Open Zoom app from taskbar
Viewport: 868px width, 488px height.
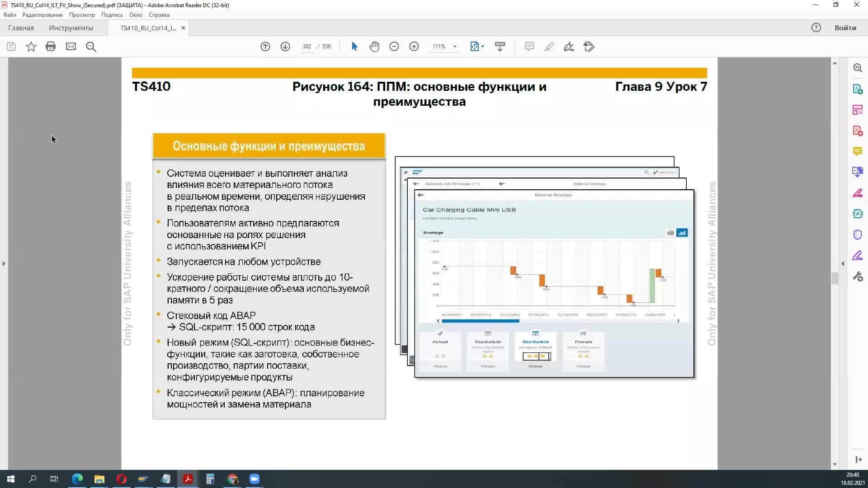[255, 479]
